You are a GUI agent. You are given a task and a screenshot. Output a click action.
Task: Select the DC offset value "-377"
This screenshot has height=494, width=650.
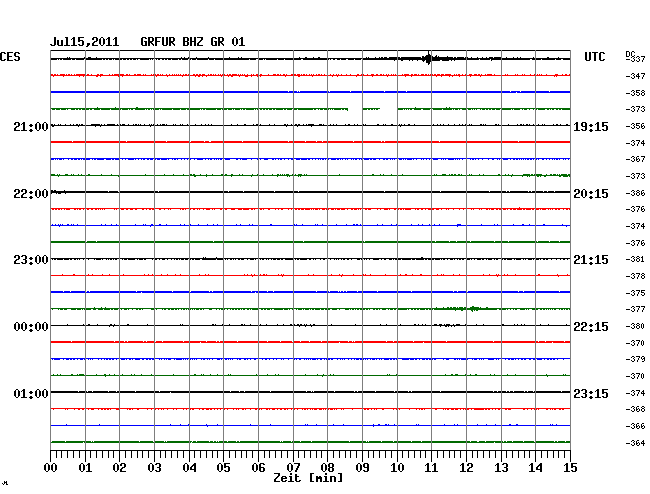pos(635,309)
